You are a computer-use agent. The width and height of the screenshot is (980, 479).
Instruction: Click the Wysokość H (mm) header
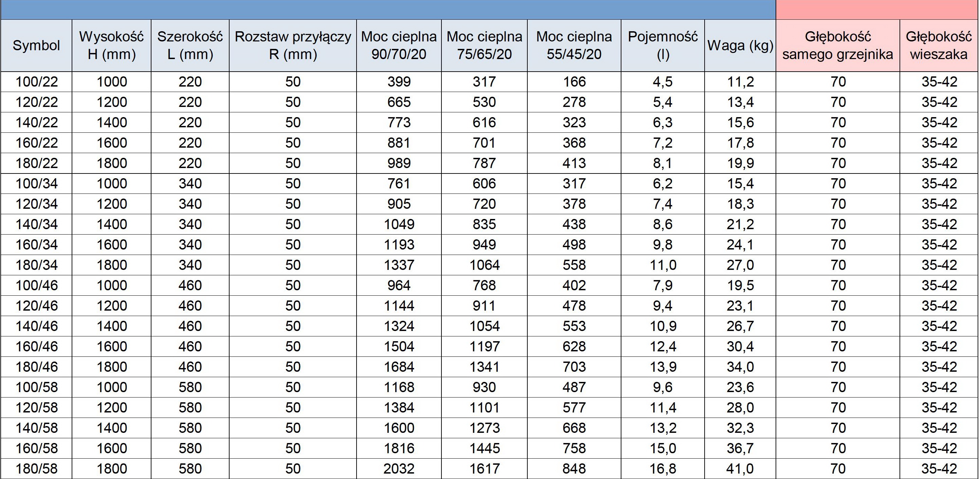[x=111, y=45]
